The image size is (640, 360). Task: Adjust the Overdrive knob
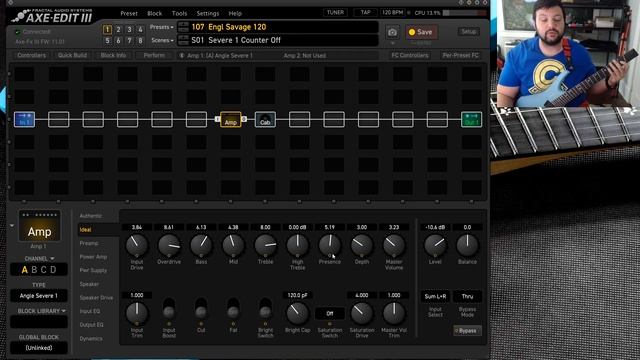coord(169,245)
